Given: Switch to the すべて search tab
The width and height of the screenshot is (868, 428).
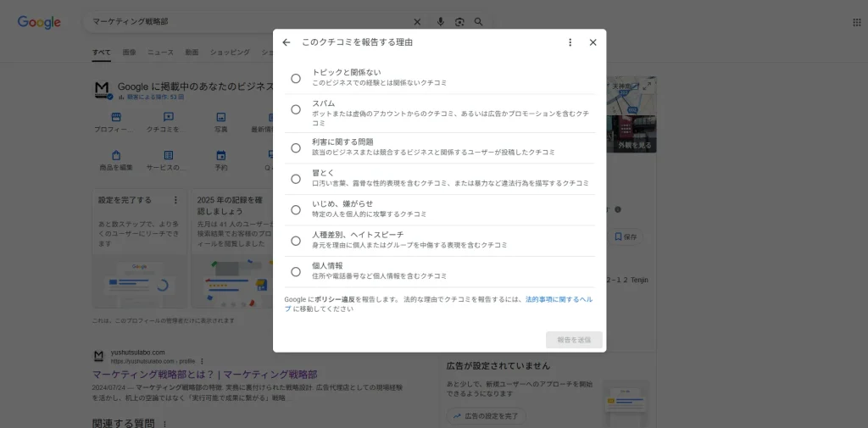Looking at the screenshot, I should tap(102, 53).
